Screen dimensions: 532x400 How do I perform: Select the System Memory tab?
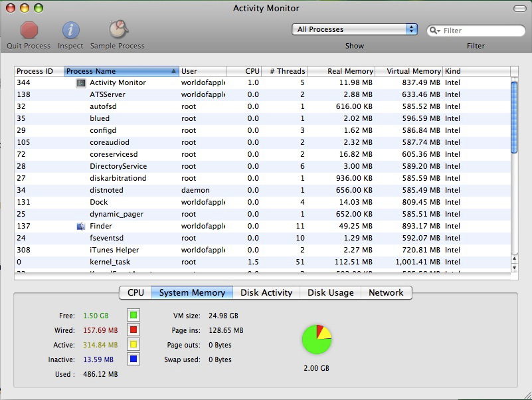coord(192,293)
